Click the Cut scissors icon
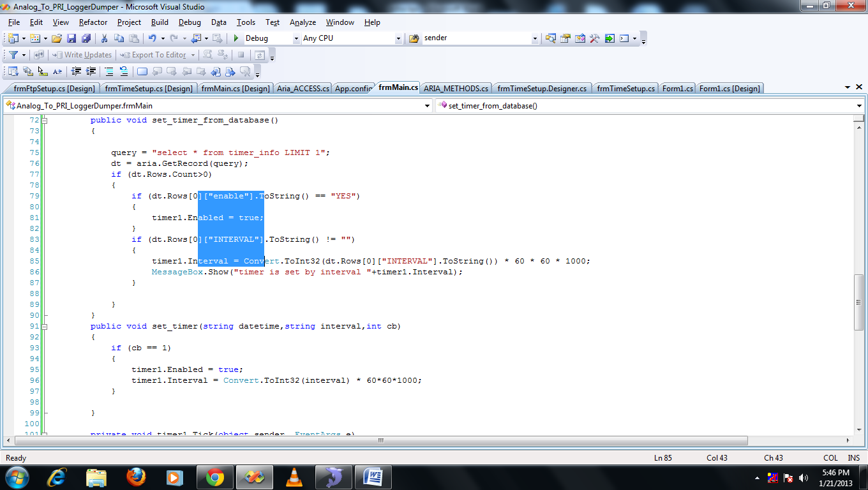868x490 pixels. click(104, 38)
